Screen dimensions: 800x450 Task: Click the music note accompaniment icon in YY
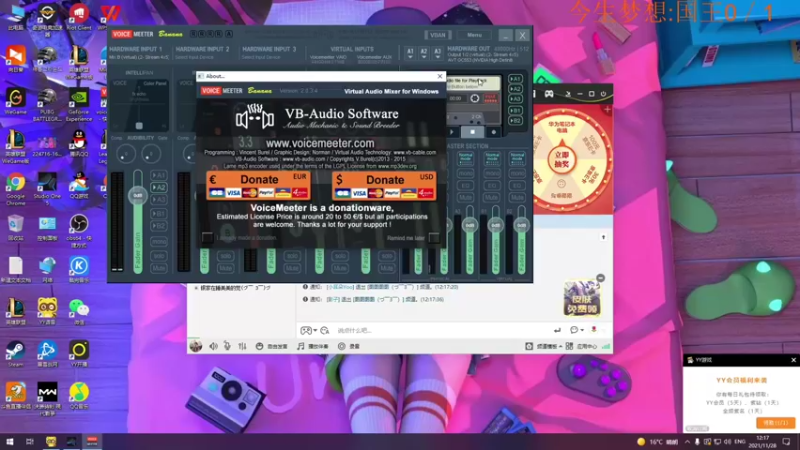301,346
